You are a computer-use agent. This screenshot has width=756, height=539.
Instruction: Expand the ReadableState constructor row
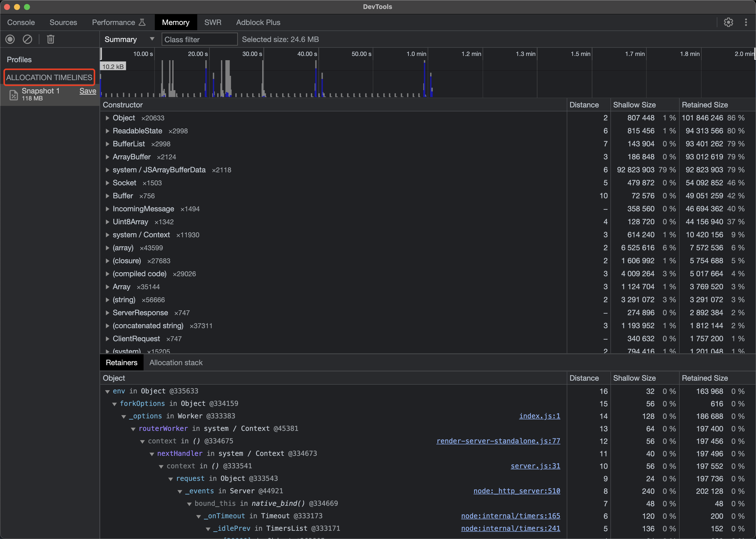(x=107, y=131)
